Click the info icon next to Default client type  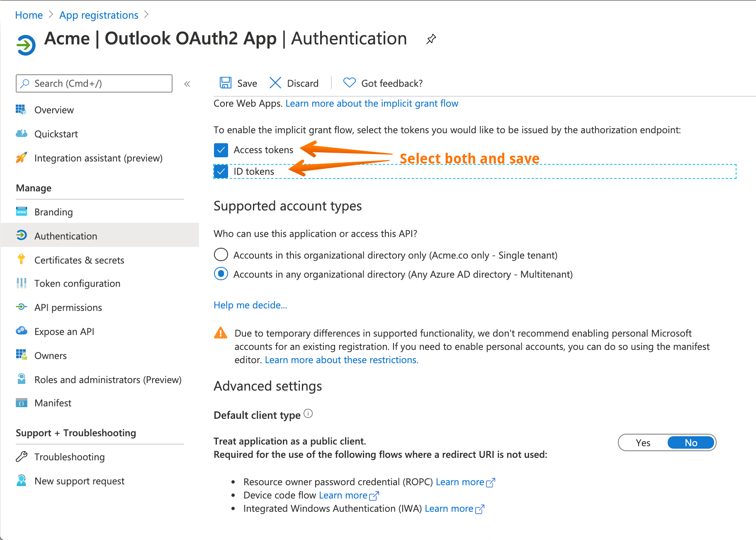(x=308, y=414)
